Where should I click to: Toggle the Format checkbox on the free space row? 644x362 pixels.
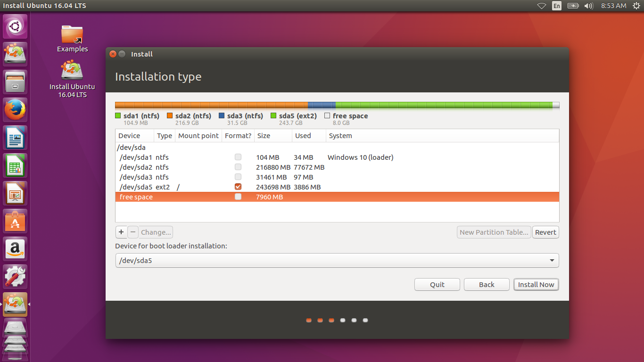click(238, 197)
